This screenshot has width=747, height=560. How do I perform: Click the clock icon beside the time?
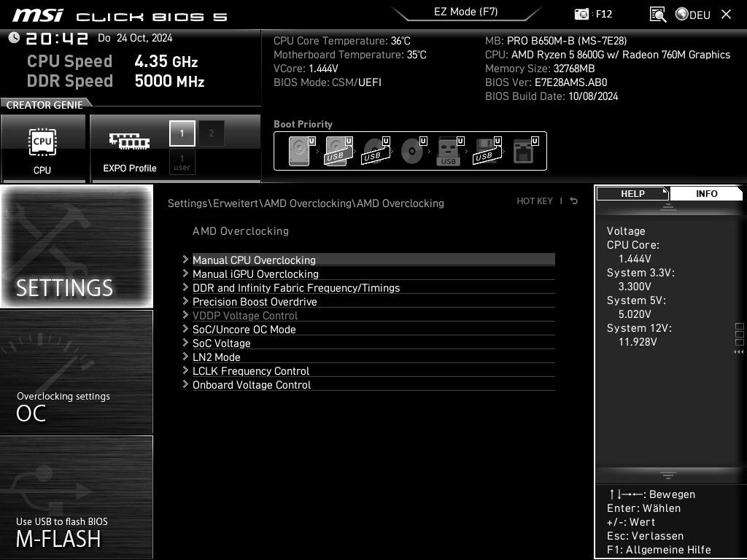[x=14, y=38]
